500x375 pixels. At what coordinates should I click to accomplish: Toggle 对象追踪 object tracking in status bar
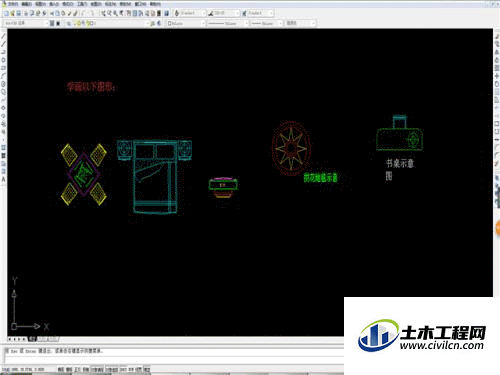pyautogui.click(x=112, y=369)
